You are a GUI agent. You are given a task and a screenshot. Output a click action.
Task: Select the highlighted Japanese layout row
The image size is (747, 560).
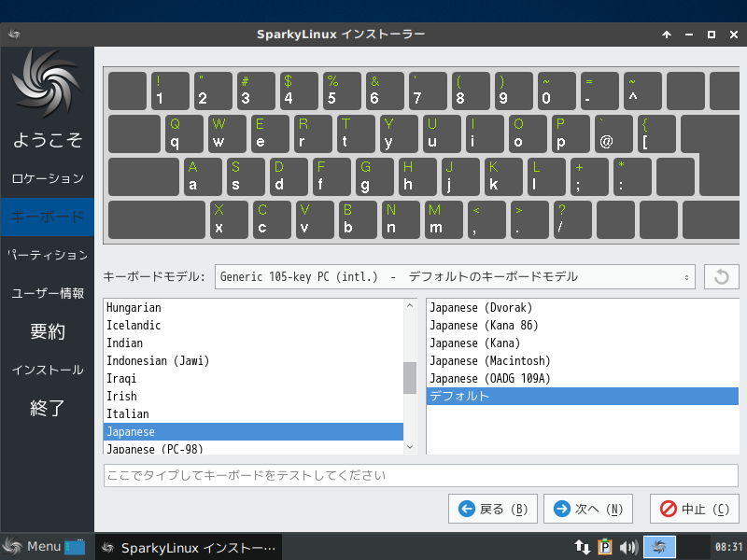pyautogui.click(x=253, y=431)
